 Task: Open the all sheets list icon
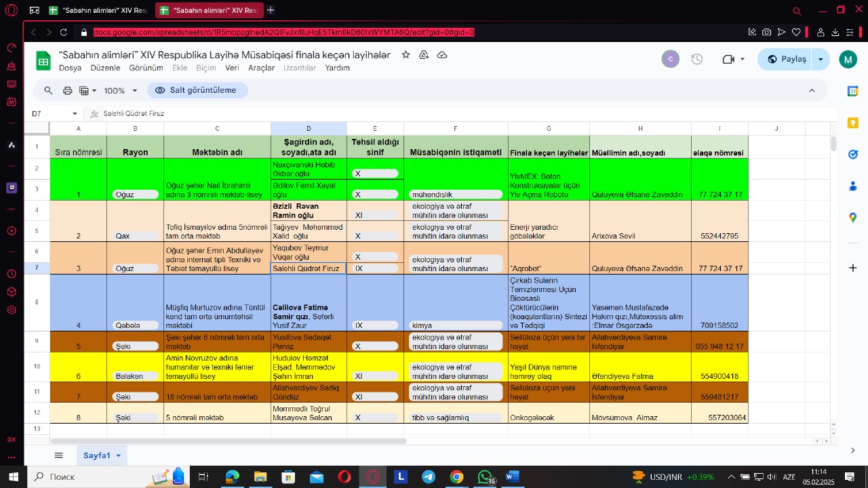click(x=59, y=455)
